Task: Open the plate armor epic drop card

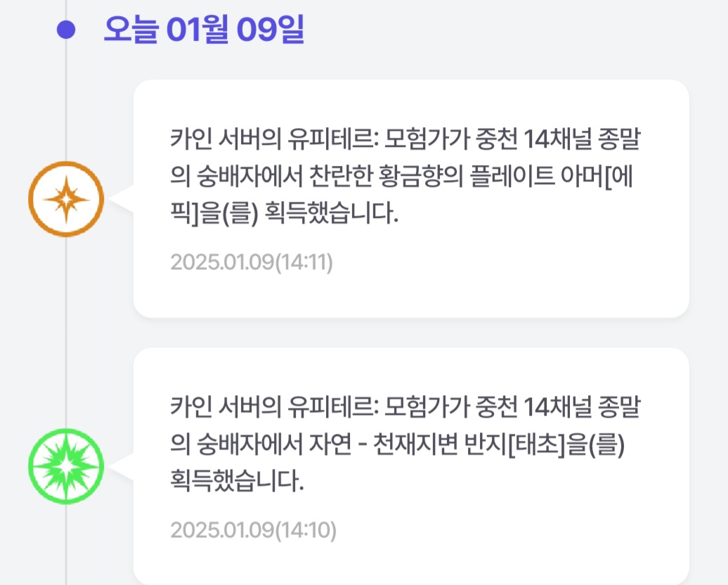Action: [411, 199]
